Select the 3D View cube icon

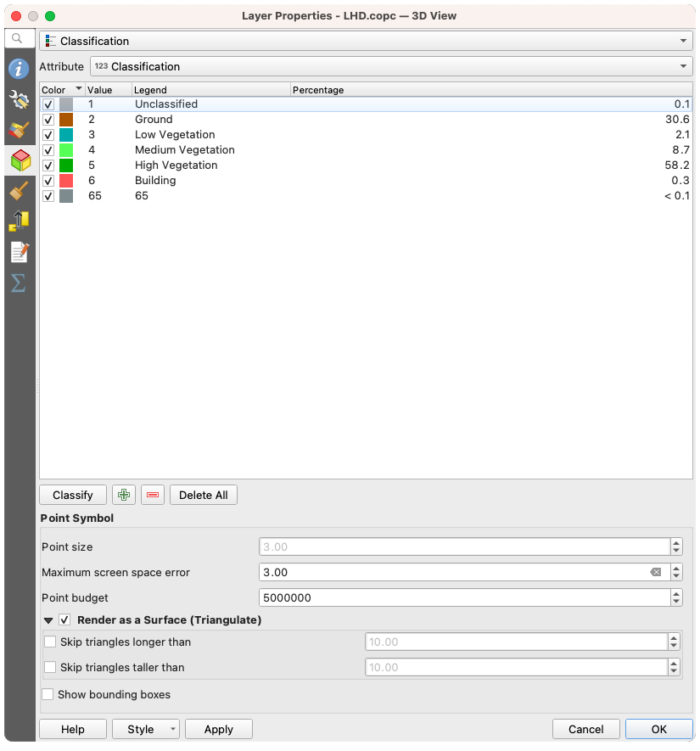(19, 160)
